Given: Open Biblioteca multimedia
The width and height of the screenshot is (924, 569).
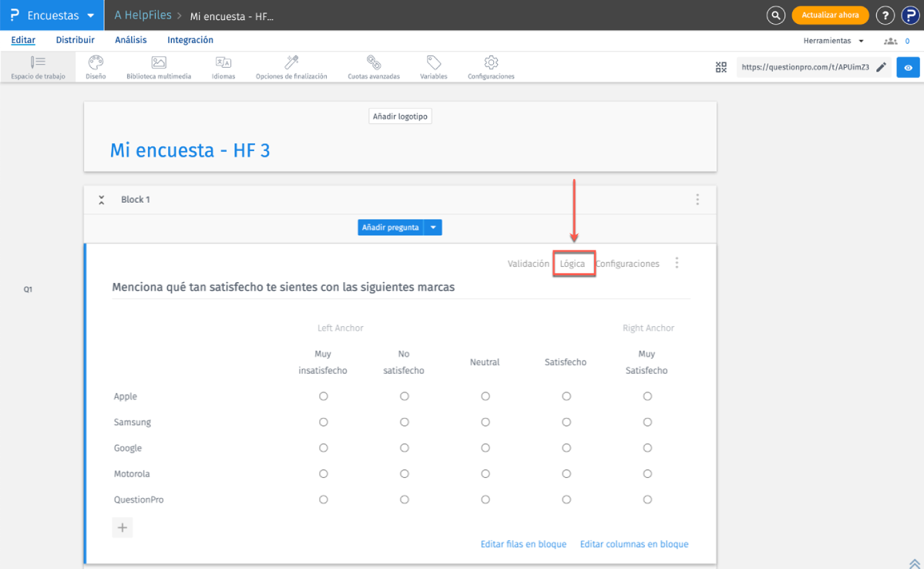Looking at the screenshot, I should [159, 67].
